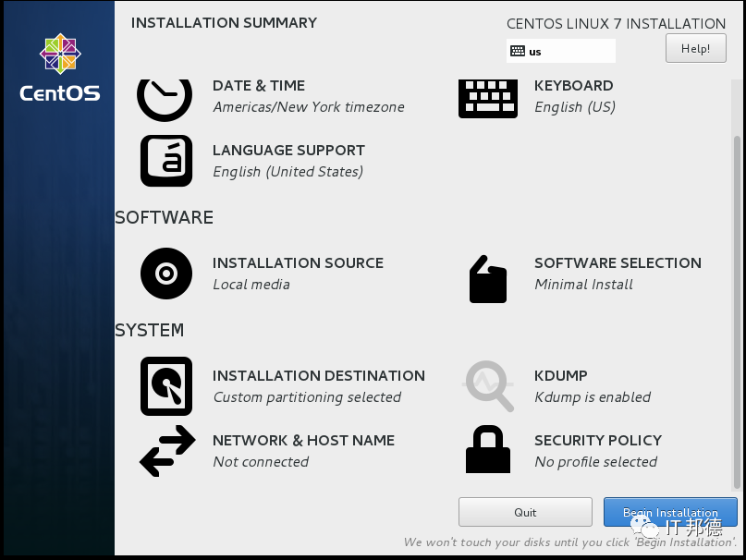
Task: Open KEYBOARD settings label
Action: pyautogui.click(x=574, y=86)
